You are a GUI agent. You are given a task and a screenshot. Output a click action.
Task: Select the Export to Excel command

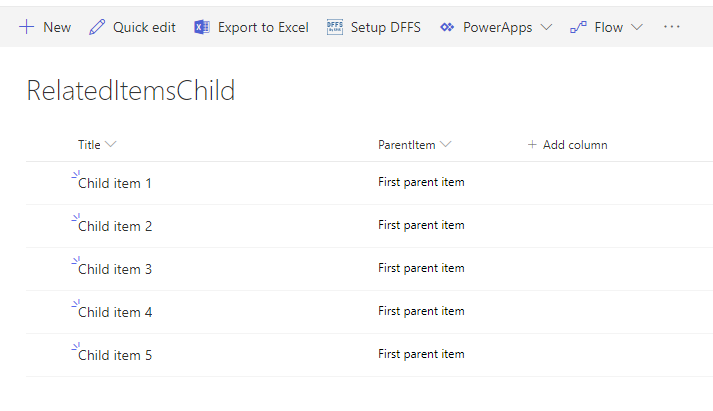pos(263,27)
